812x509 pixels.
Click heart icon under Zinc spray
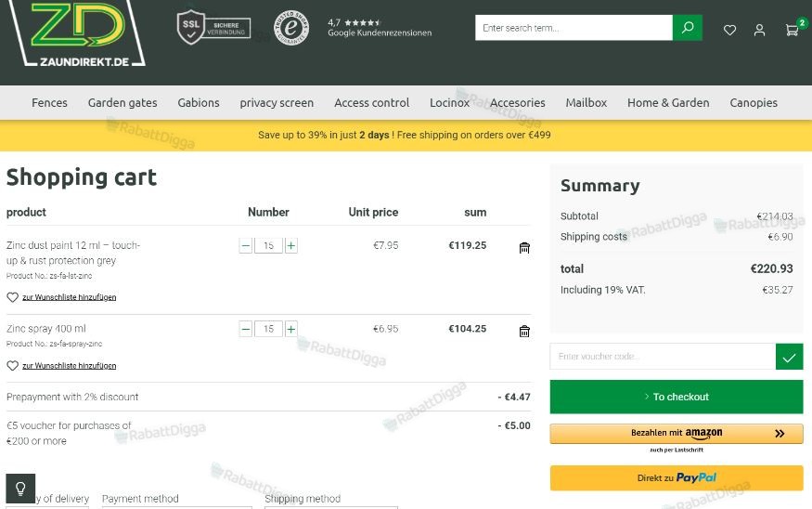pos(12,365)
